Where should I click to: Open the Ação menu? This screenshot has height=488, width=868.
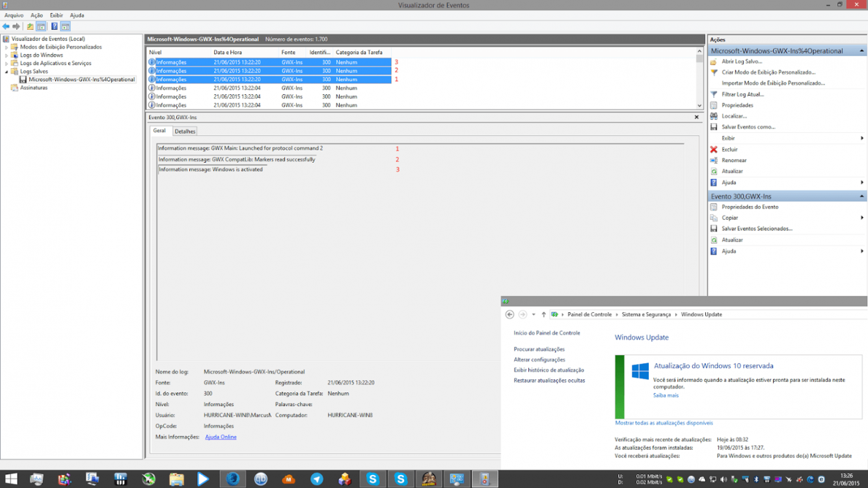(36, 15)
